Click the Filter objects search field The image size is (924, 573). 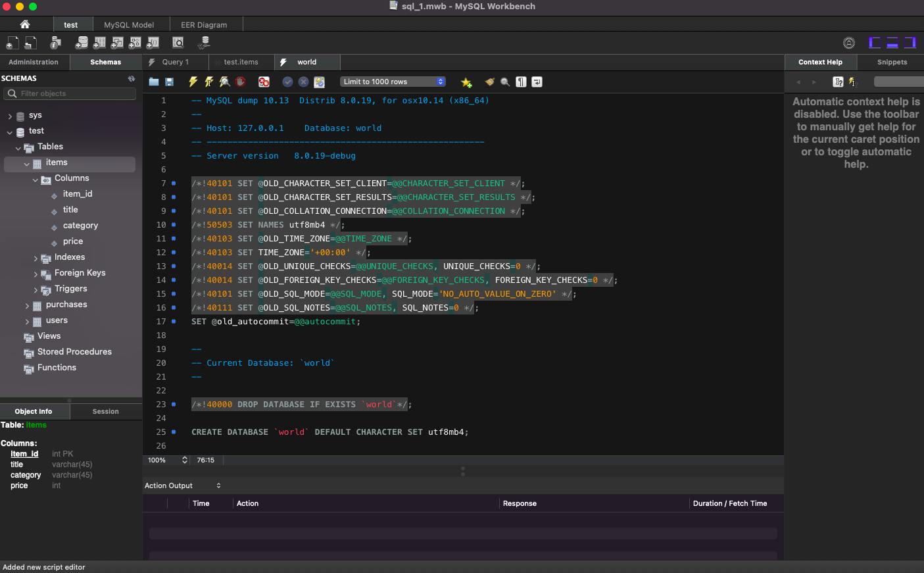coord(70,93)
